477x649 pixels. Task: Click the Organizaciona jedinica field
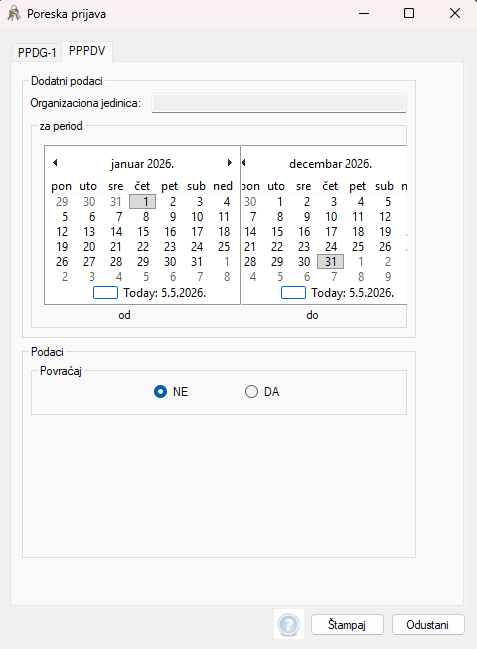(279, 103)
